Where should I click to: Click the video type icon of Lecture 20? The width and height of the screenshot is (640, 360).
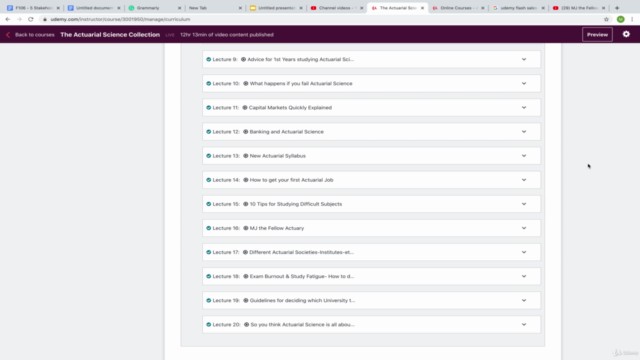point(247,324)
